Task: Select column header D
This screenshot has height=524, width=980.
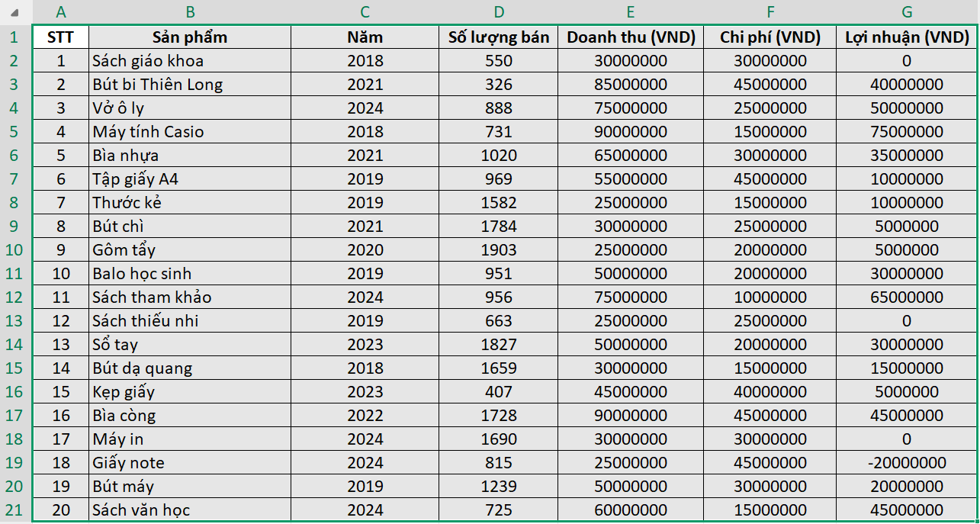Action: point(499,11)
